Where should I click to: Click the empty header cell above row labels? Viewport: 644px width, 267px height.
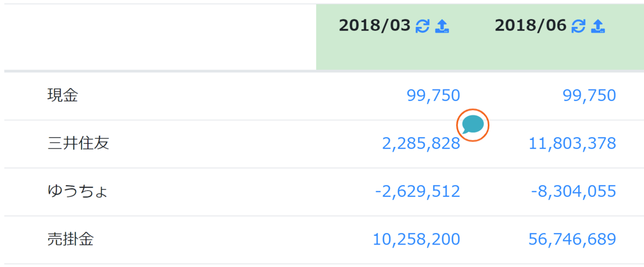160,37
